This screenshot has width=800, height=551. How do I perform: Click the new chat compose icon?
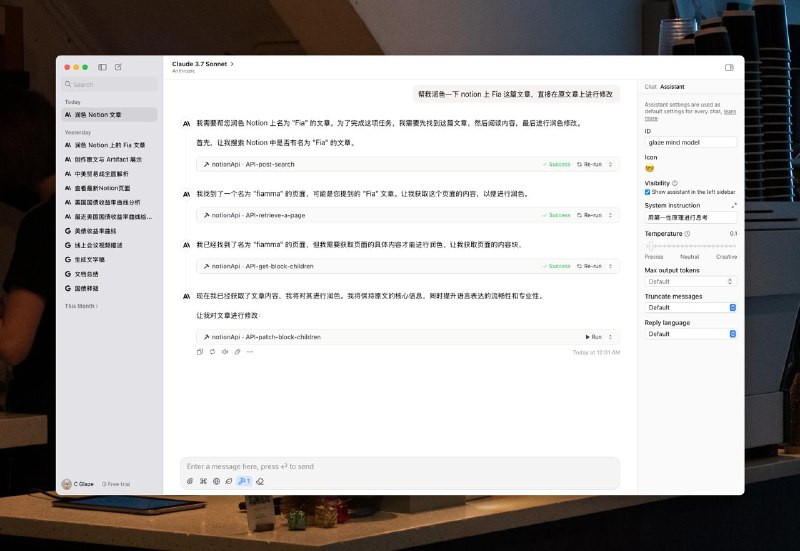[119, 67]
